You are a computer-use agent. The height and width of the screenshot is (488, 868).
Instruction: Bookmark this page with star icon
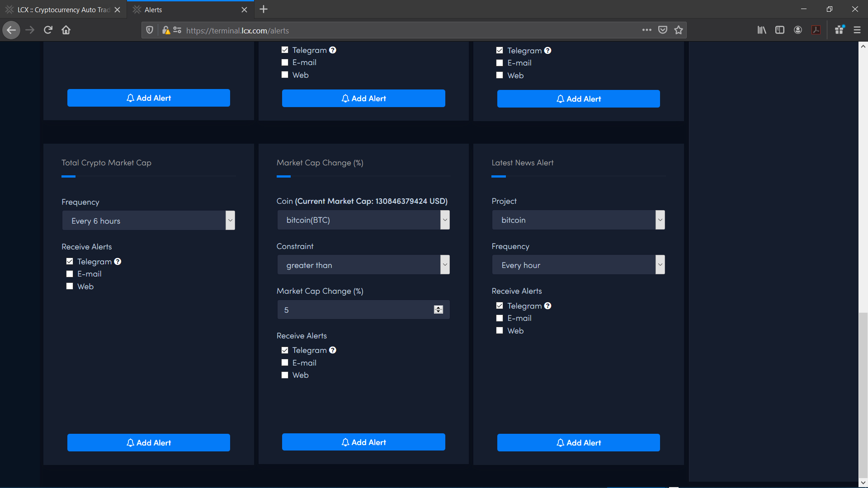coord(678,30)
